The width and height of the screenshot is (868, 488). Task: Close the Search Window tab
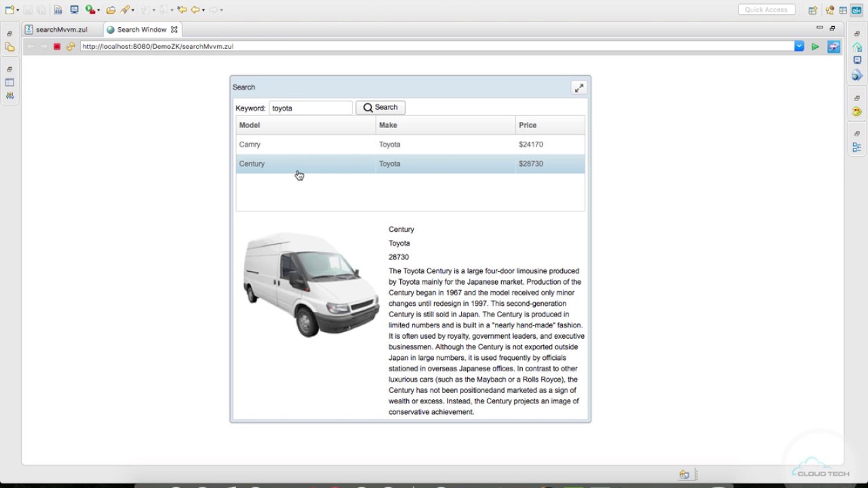tap(174, 30)
